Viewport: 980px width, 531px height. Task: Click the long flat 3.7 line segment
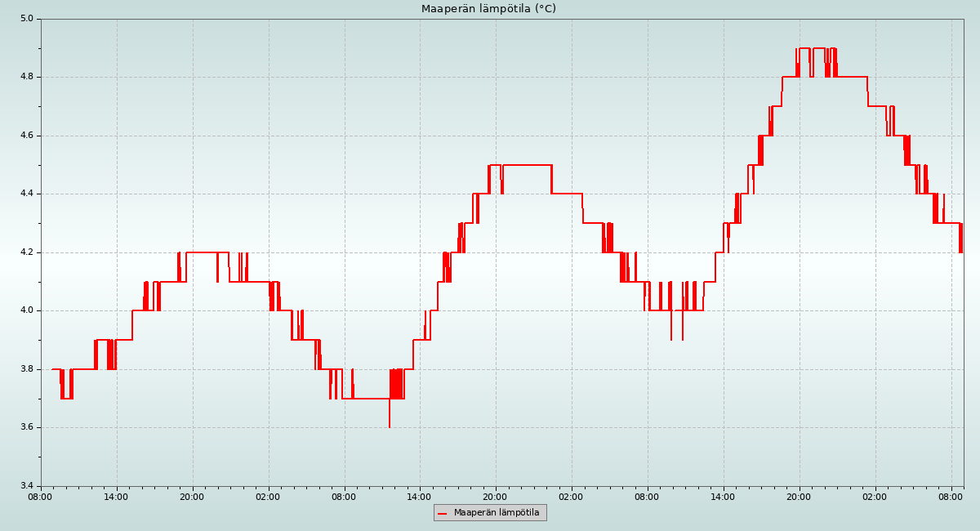[x=366, y=399]
